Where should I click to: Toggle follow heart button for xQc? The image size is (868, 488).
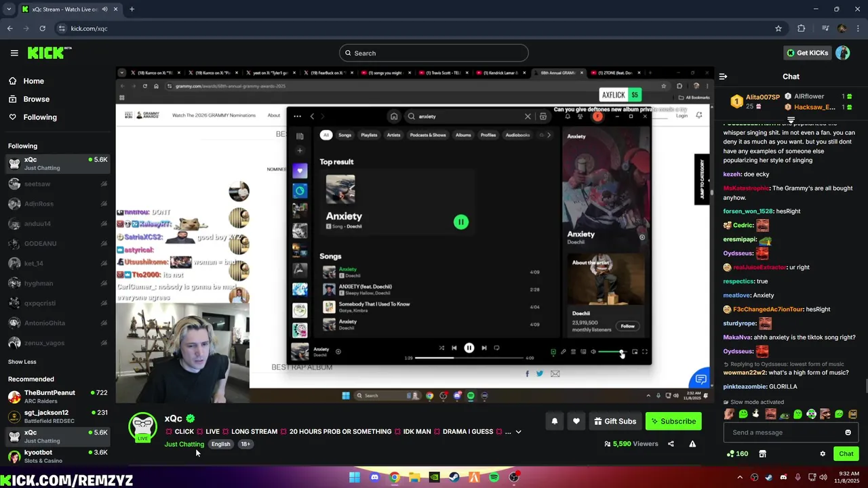click(x=576, y=421)
